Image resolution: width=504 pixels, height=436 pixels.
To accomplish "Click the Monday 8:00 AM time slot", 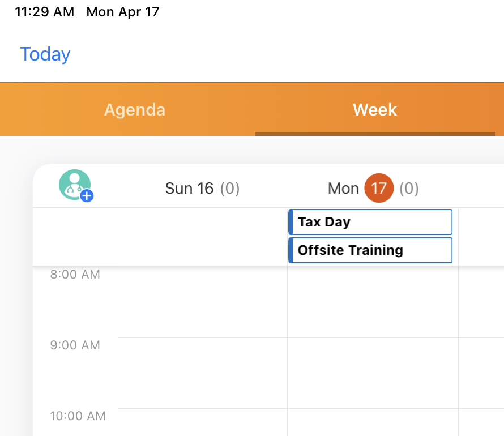I will pos(373,303).
